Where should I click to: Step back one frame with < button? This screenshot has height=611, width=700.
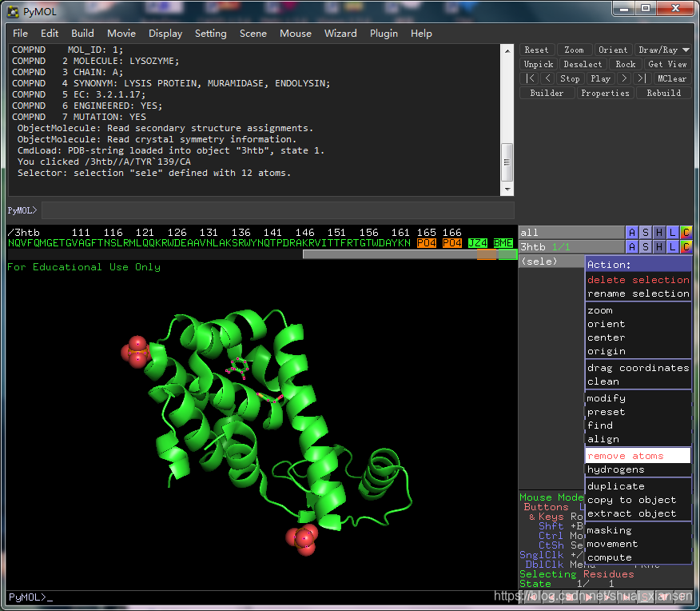547,78
